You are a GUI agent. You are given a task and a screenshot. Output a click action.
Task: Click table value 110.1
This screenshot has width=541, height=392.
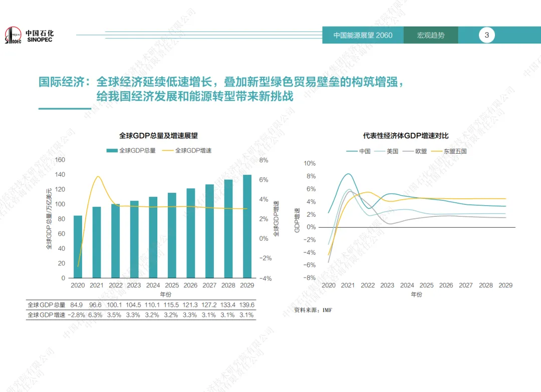tap(152, 305)
